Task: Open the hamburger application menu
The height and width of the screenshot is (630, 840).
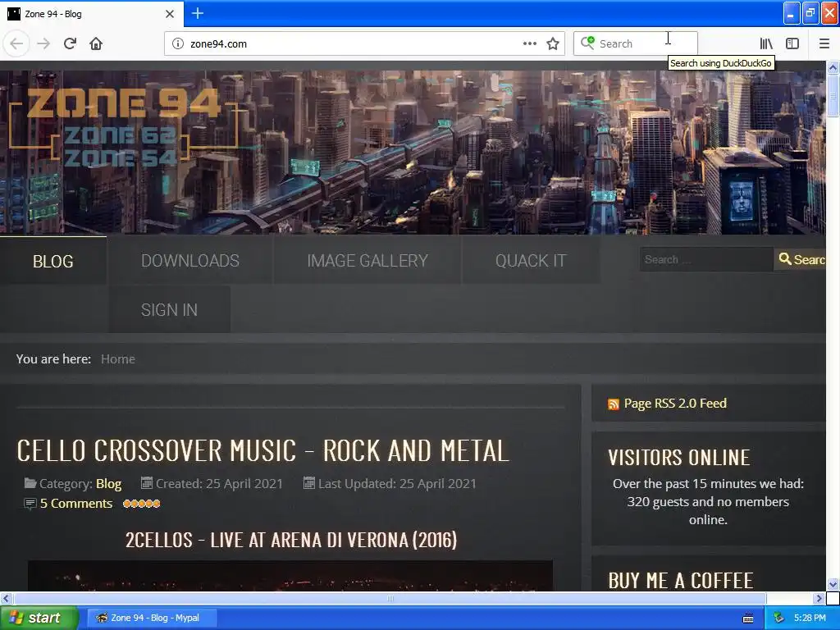Action: [824, 44]
